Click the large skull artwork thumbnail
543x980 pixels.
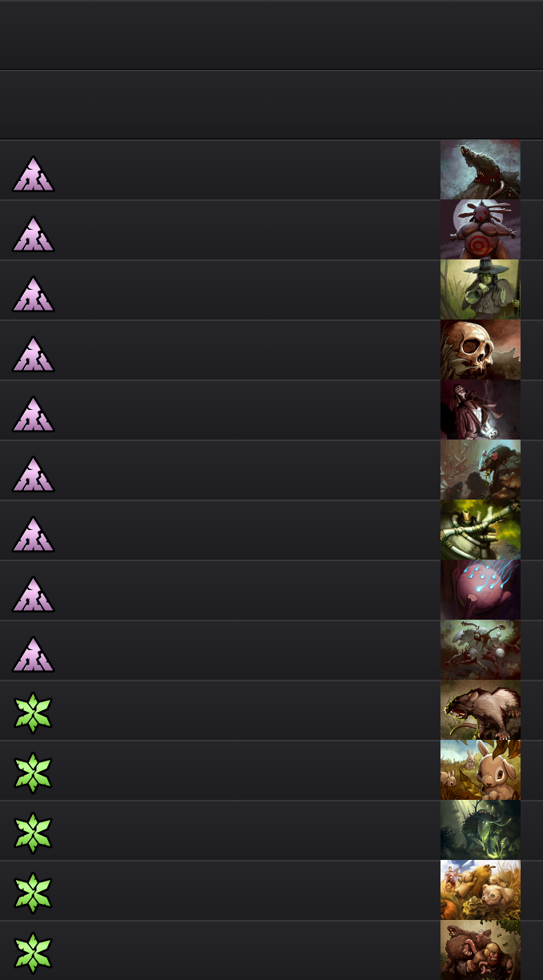481,350
